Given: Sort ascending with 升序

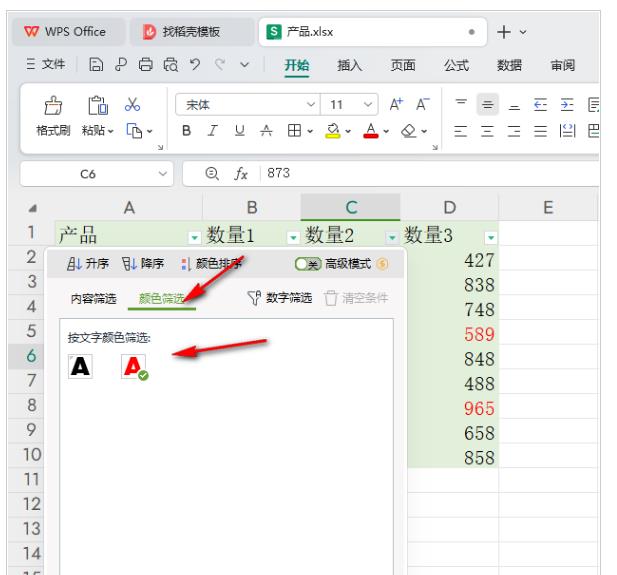Looking at the screenshot, I should pos(88,263).
